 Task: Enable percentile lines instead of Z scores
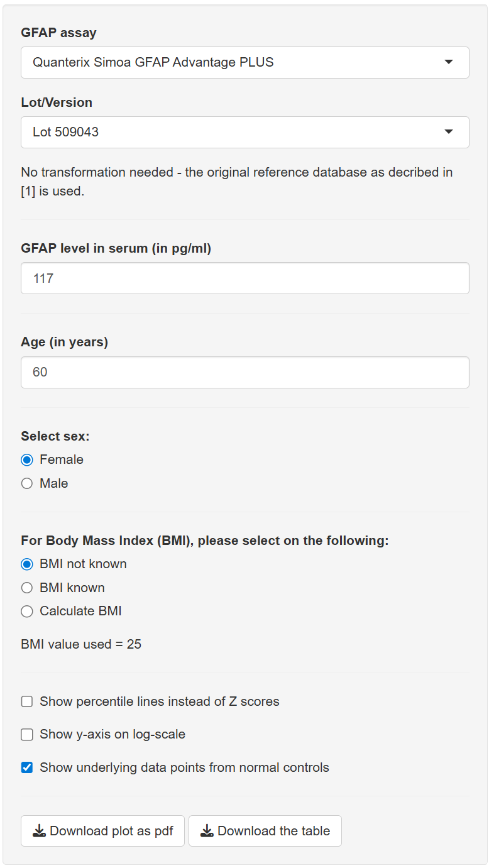click(27, 701)
